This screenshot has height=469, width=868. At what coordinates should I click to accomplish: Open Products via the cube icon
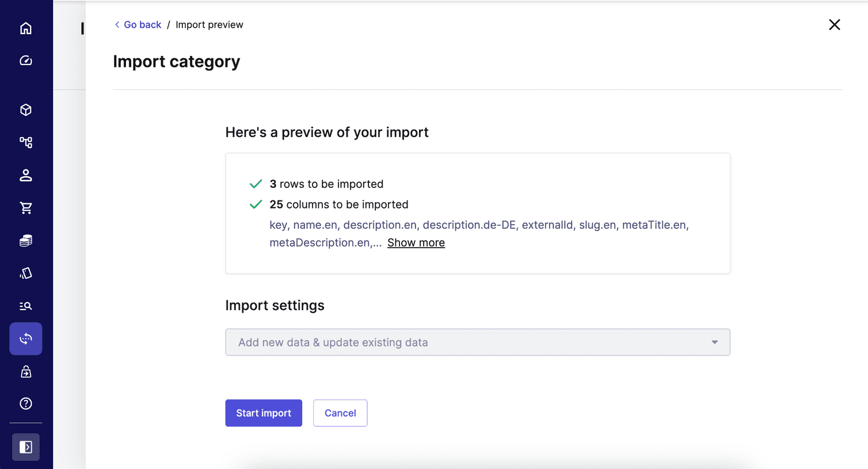[x=25, y=109]
